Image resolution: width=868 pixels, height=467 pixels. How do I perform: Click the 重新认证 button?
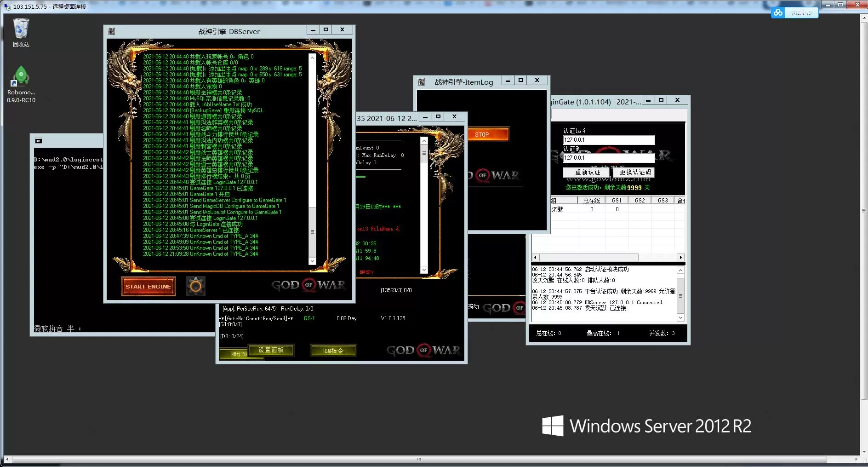[x=588, y=172]
